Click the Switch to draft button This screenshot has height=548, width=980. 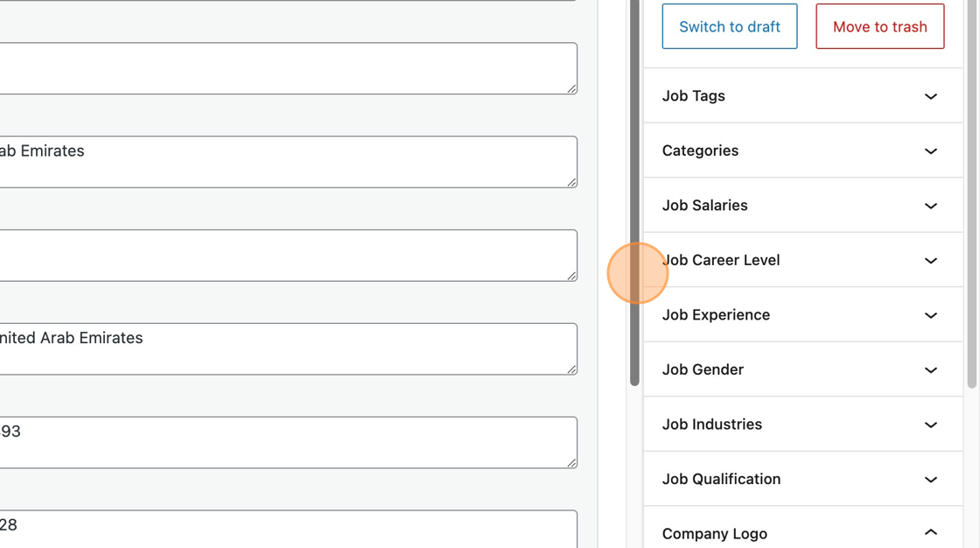click(729, 26)
